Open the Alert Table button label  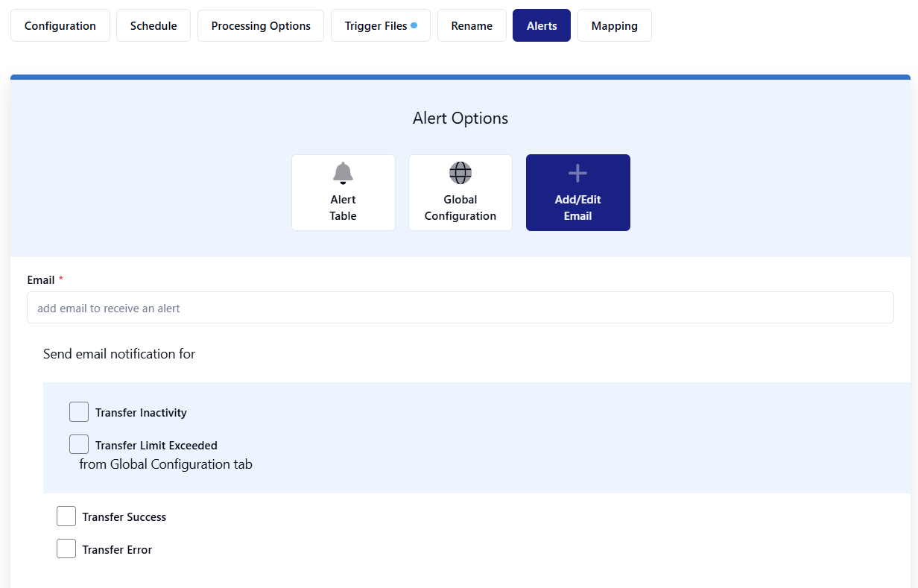click(x=343, y=208)
